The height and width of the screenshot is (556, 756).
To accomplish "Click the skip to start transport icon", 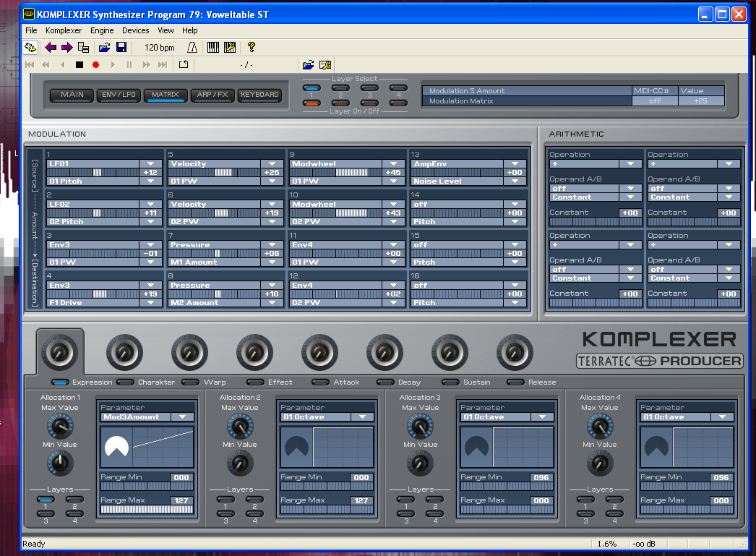I will click(30, 64).
